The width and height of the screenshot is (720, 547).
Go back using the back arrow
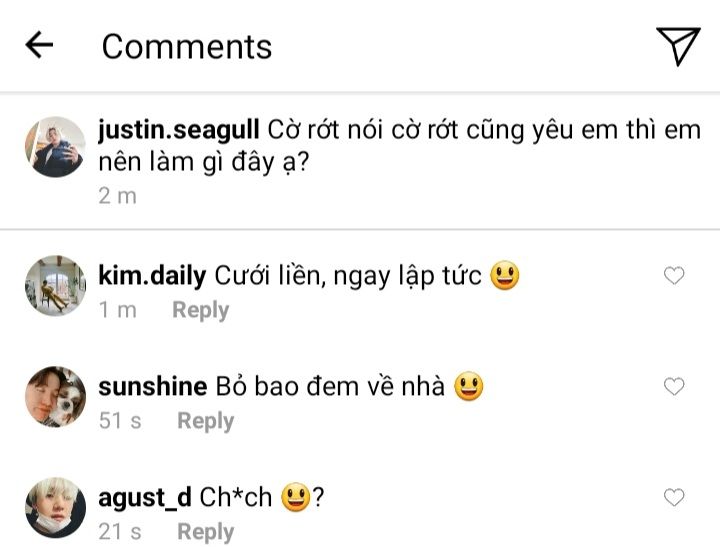tap(39, 45)
